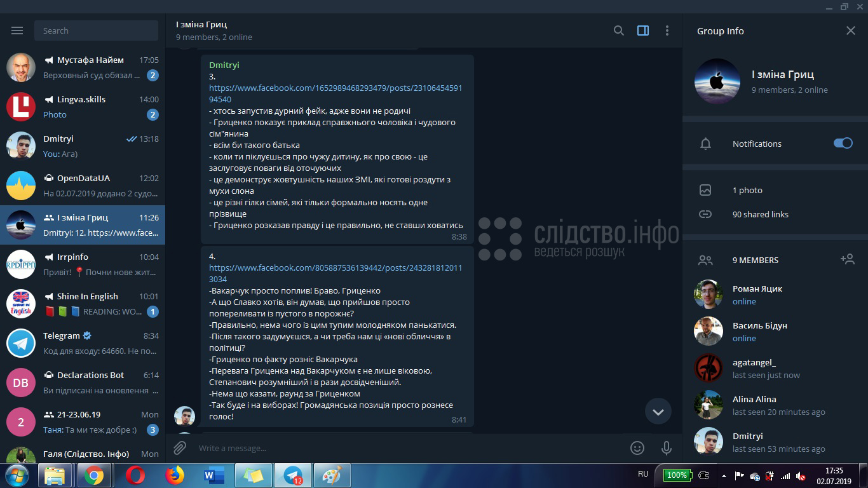View the group avatar photo in Group Info
The image size is (868, 488).
(717, 81)
